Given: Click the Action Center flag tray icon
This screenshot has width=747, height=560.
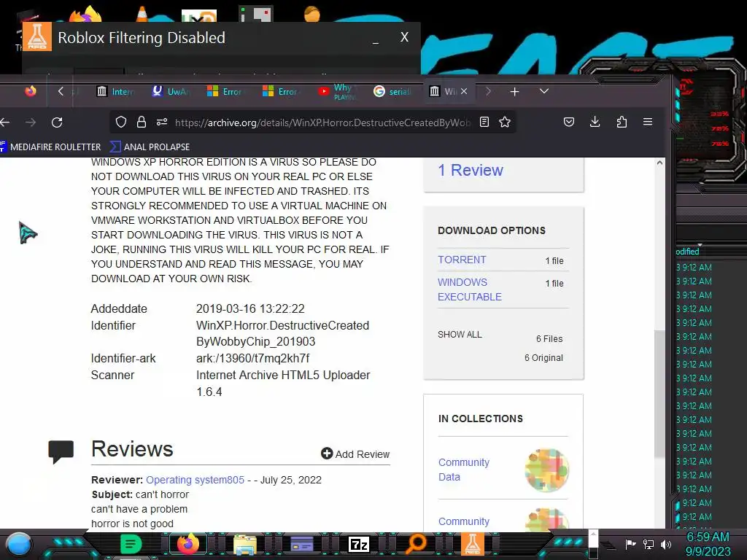Looking at the screenshot, I should click(630, 544).
